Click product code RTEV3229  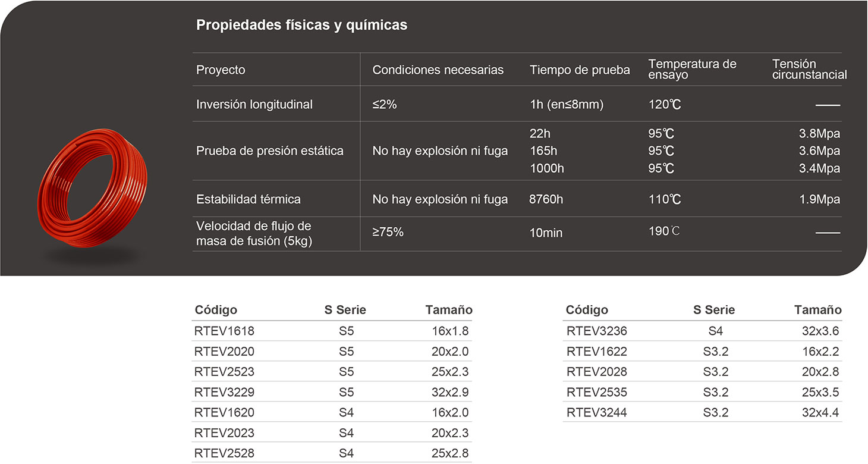pos(224,392)
